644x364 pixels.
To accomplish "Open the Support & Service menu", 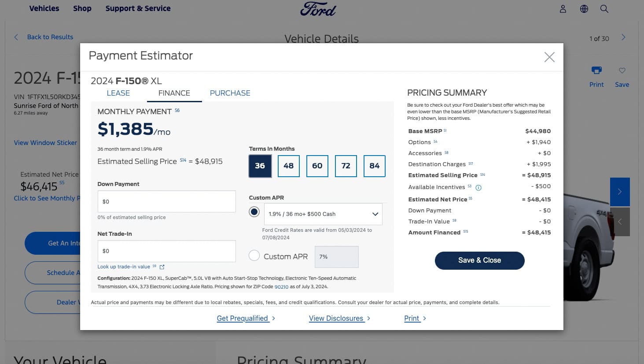I will coord(138,8).
